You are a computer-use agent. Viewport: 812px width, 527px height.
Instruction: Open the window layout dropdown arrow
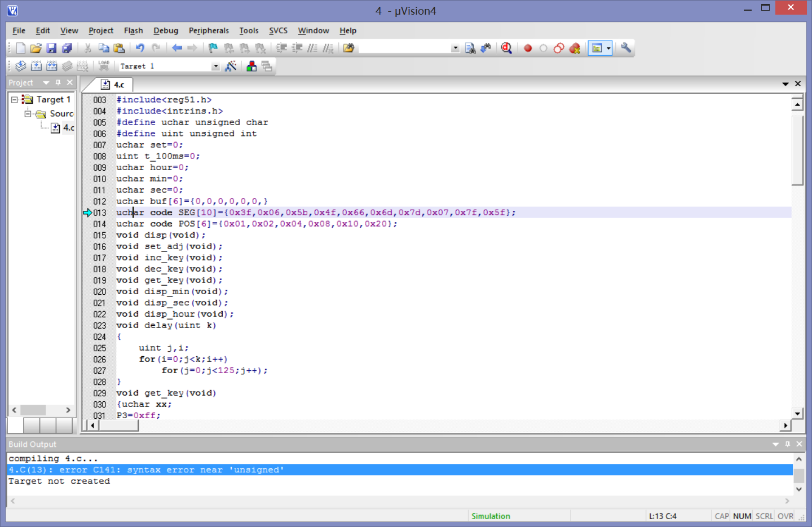point(608,48)
